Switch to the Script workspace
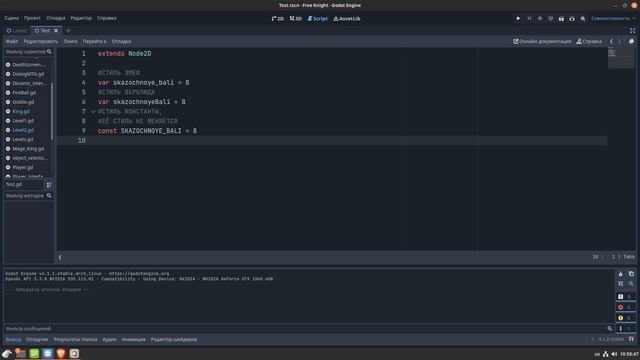Viewport: 640px width, 360px height. click(x=318, y=18)
